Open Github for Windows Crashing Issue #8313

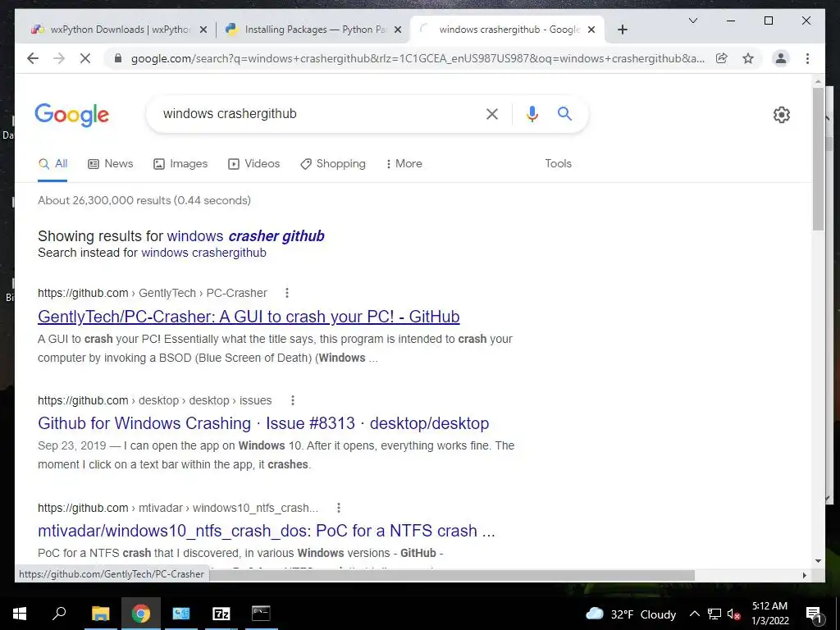pyautogui.click(x=263, y=423)
